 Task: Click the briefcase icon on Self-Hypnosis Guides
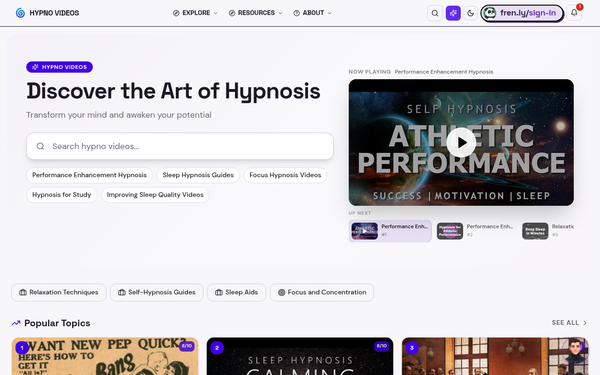coord(122,292)
